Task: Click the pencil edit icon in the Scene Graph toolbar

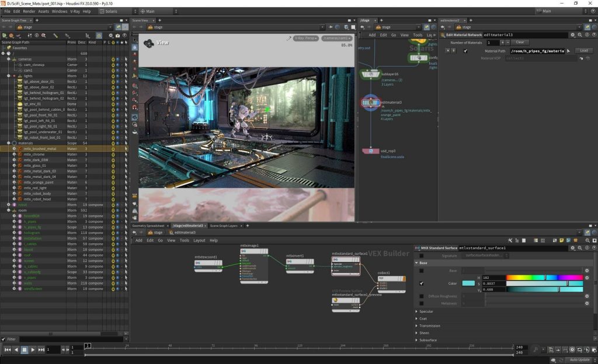Action: pyautogui.click(x=55, y=36)
